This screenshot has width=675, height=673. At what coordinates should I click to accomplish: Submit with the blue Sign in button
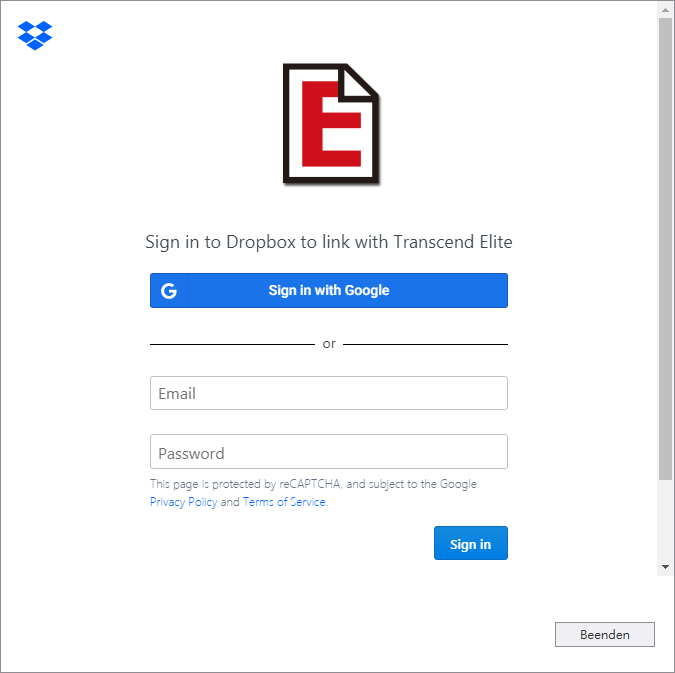point(471,543)
